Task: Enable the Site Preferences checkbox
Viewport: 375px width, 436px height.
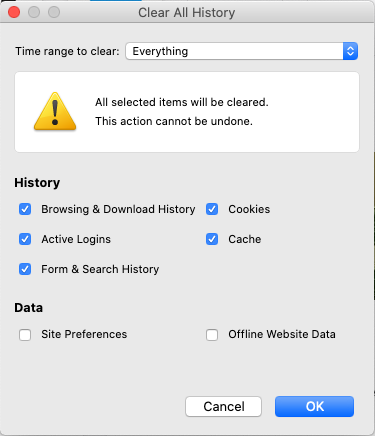Action: click(x=25, y=334)
